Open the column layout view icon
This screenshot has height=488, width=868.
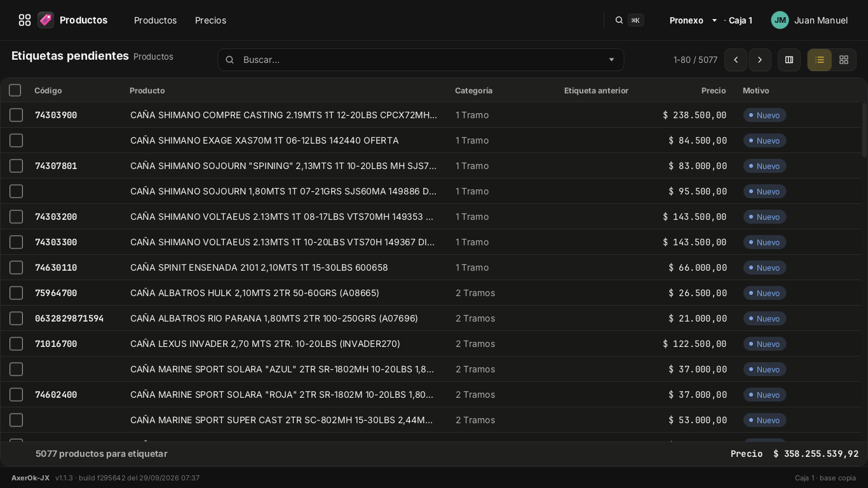pos(789,60)
